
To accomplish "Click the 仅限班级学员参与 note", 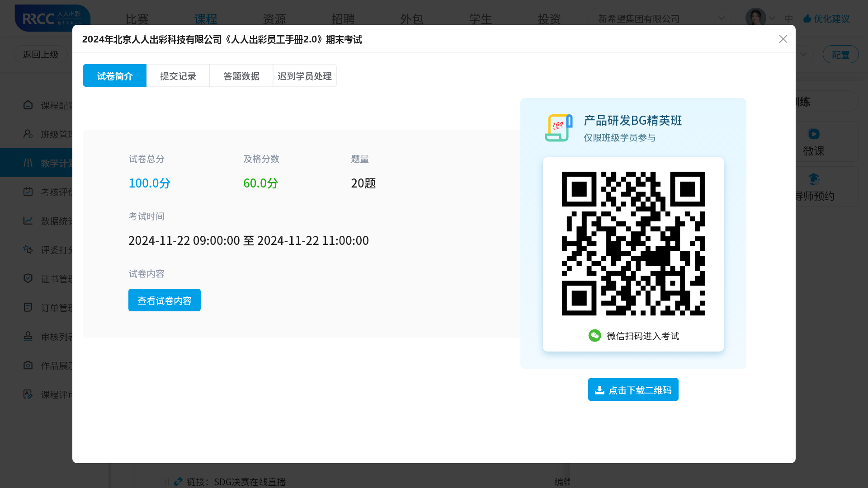I will pos(619,138).
